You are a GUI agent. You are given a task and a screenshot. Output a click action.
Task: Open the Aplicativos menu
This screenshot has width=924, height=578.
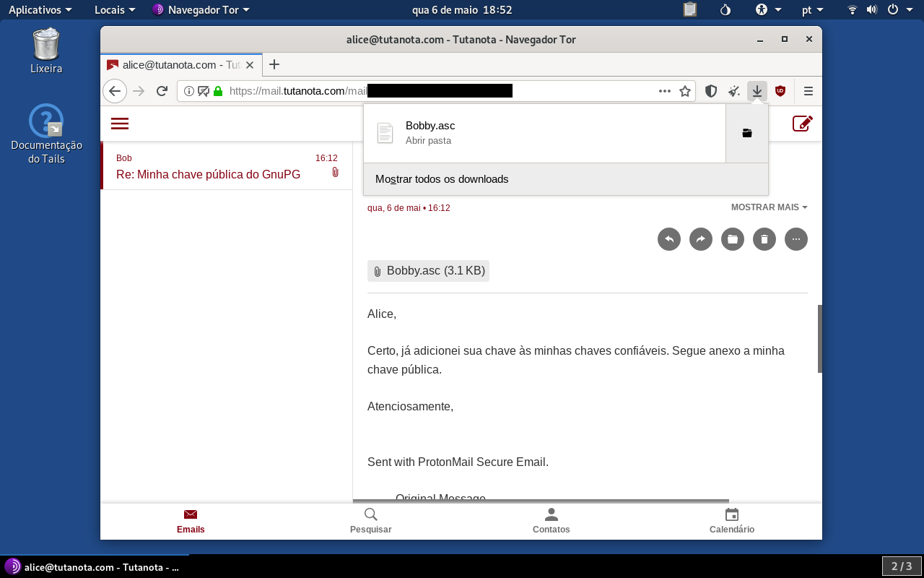coord(40,10)
